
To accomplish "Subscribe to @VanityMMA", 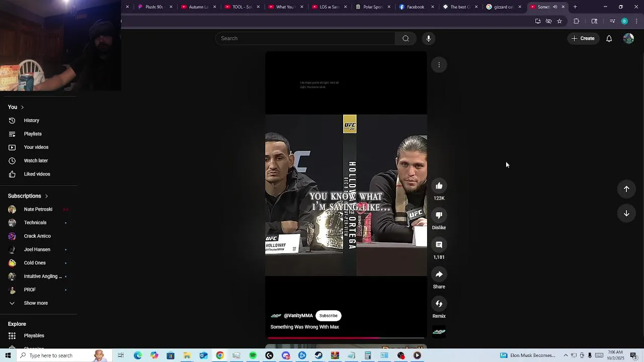I will click(328, 316).
